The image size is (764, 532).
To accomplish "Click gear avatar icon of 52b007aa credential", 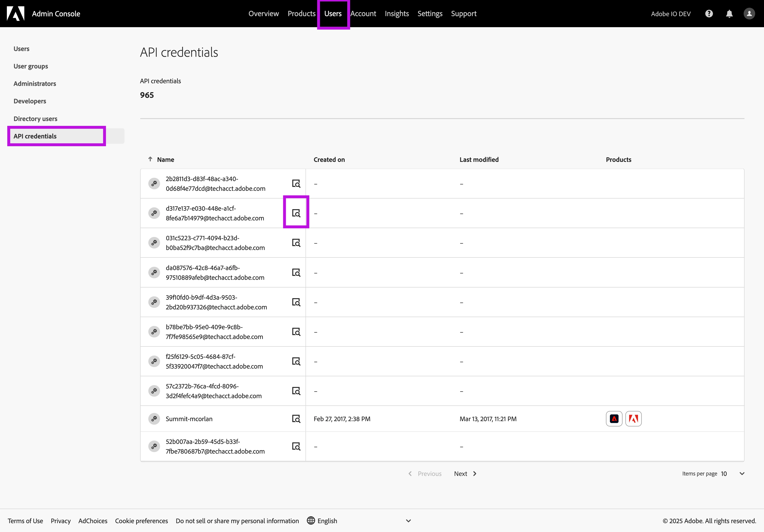I will (154, 446).
